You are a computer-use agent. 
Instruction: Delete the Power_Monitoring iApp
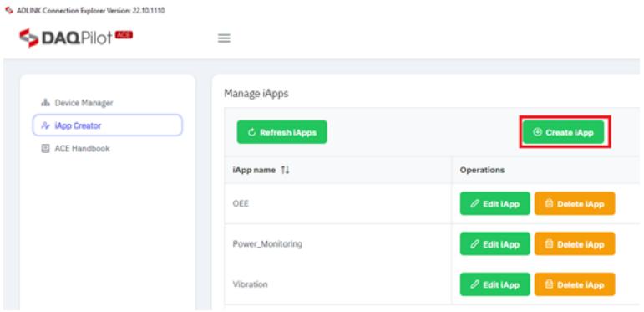click(x=575, y=243)
